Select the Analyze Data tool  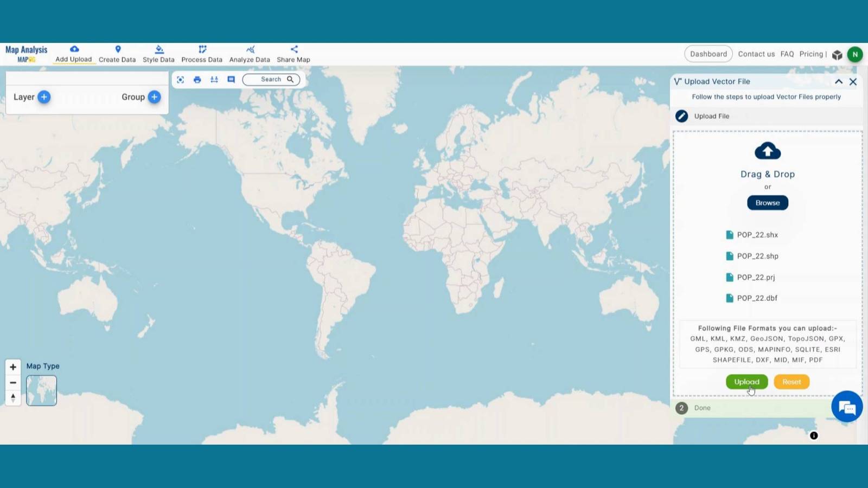(x=249, y=53)
